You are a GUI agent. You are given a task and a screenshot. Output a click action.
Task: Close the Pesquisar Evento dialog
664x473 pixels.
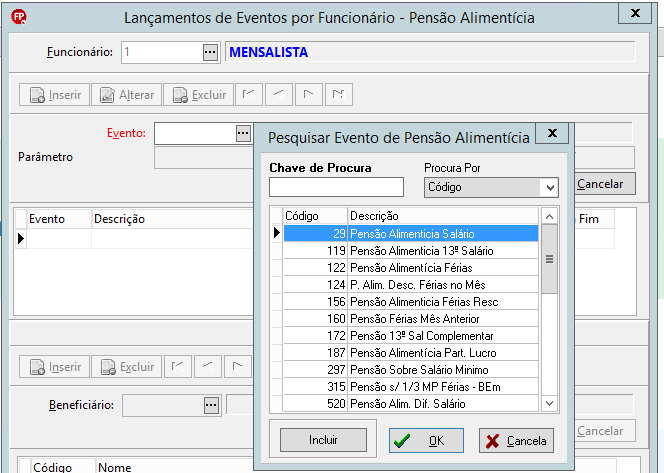coord(552,133)
